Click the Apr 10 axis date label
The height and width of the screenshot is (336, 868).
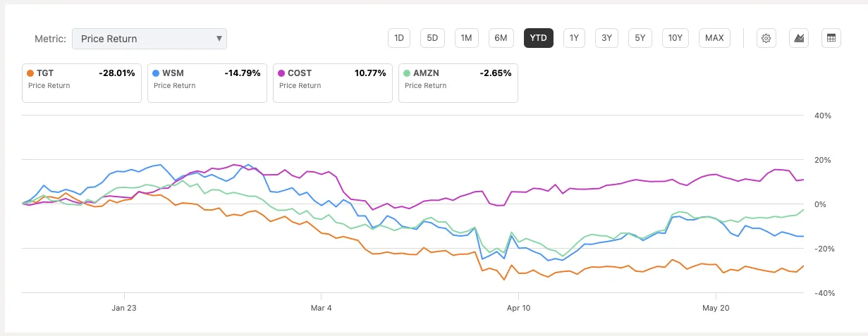click(518, 307)
